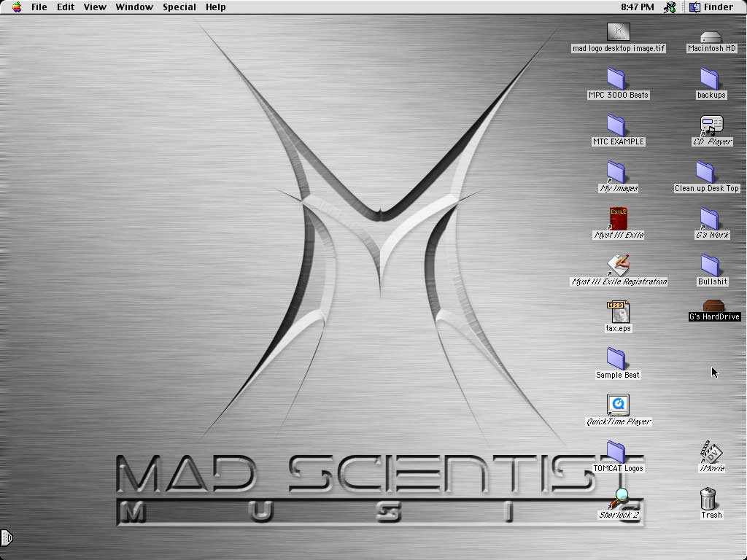Select the MPC 3000 Beats folder

coord(616,78)
